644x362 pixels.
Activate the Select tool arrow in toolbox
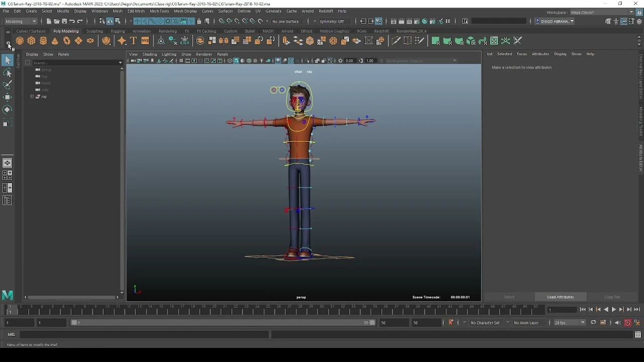pos(7,60)
